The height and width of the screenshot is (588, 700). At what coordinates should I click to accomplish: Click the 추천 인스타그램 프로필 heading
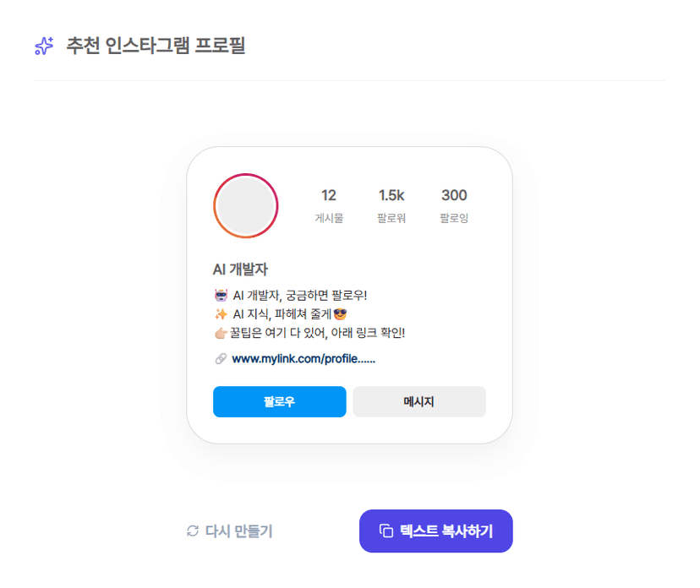156,46
